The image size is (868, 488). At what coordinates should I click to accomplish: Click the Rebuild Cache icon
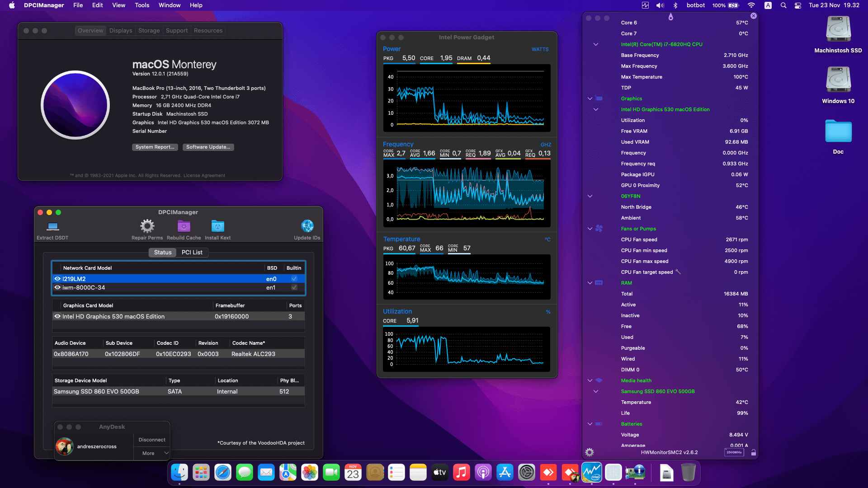coord(184,226)
